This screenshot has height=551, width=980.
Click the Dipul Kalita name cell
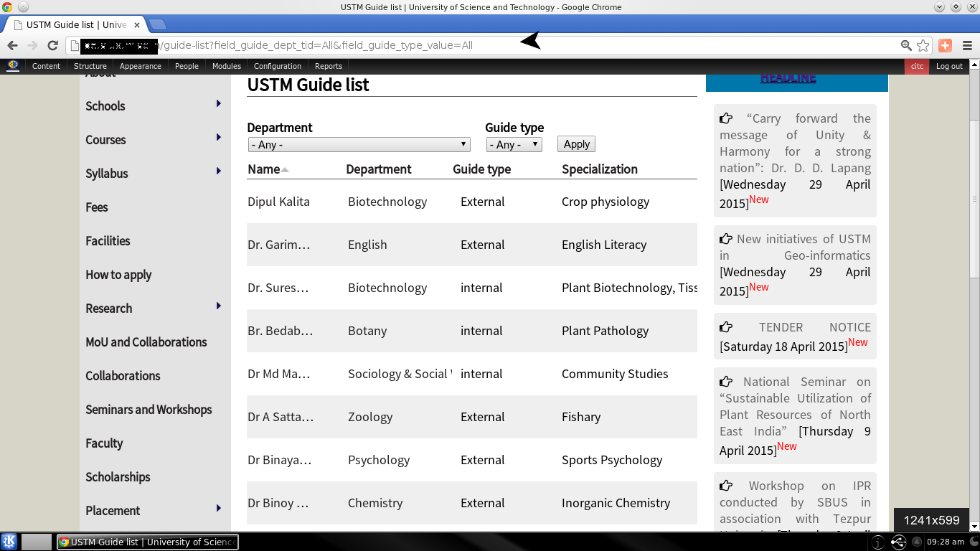(278, 202)
